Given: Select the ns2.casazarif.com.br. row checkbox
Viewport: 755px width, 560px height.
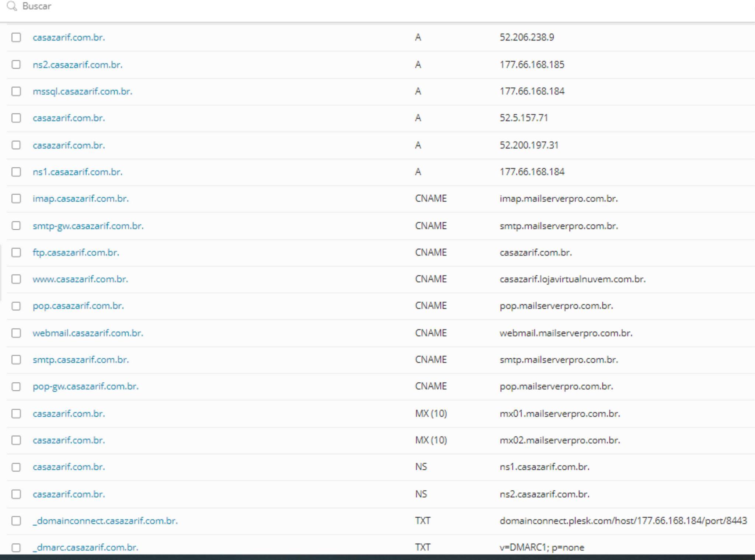Looking at the screenshot, I should (16, 65).
